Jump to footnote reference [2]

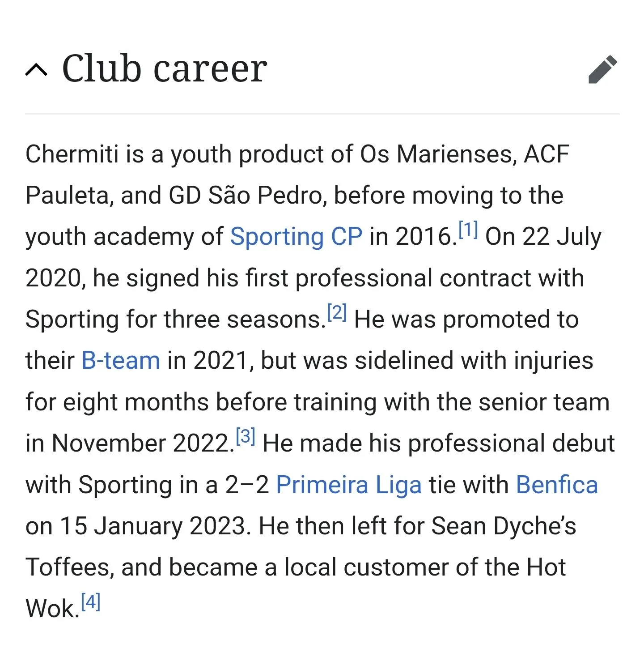pos(337,312)
